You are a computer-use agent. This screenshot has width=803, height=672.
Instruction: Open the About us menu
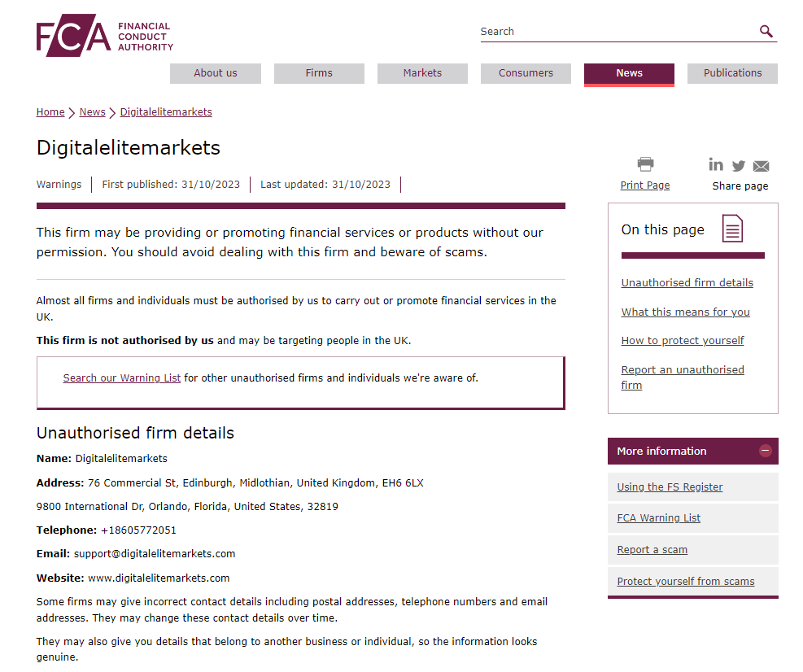216,73
